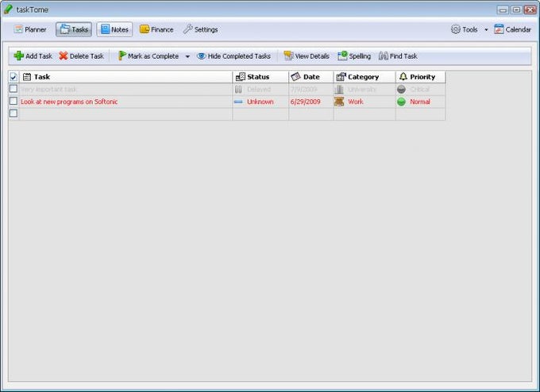The width and height of the screenshot is (540, 392).
Task: Sort by the Category column header
Action: (x=364, y=77)
